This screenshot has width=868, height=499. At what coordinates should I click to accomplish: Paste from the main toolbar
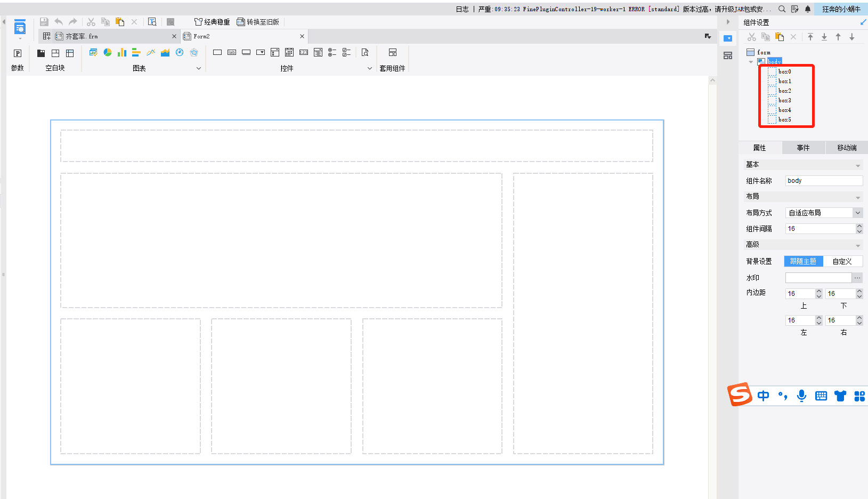(x=120, y=22)
